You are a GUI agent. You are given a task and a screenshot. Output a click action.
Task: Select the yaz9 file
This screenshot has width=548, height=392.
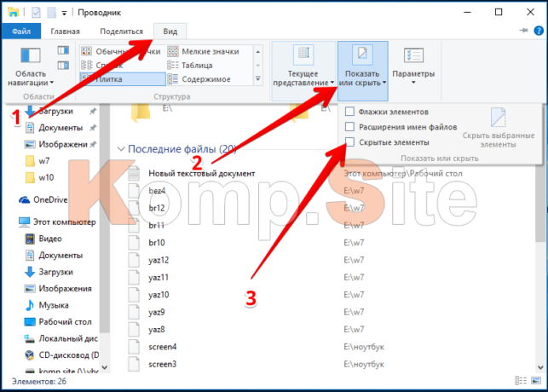pos(156,312)
